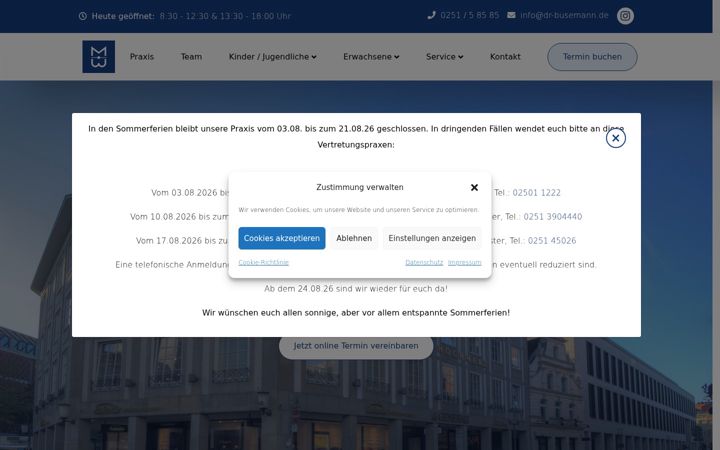Click the envelope email icon
The image size is (720, 450).
click(x=511, y=15)
